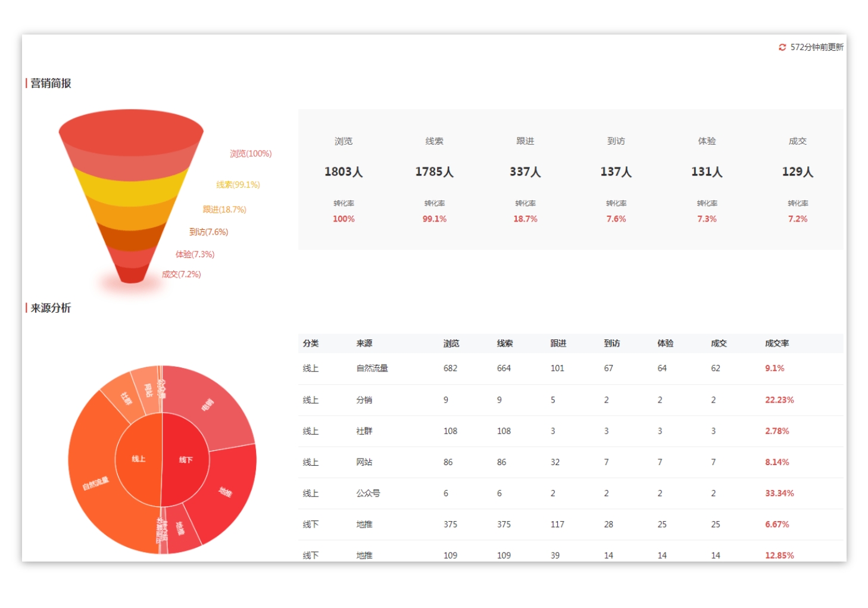
Task: Click the 分类 column header
Action: point(311,344)
